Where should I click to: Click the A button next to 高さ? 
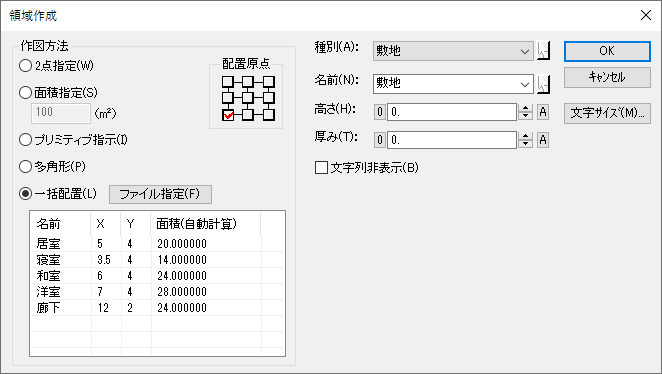click(543, 112)
